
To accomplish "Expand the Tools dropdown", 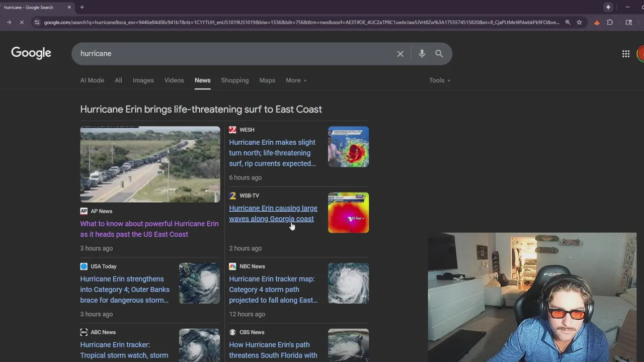I will pos(440,80).
